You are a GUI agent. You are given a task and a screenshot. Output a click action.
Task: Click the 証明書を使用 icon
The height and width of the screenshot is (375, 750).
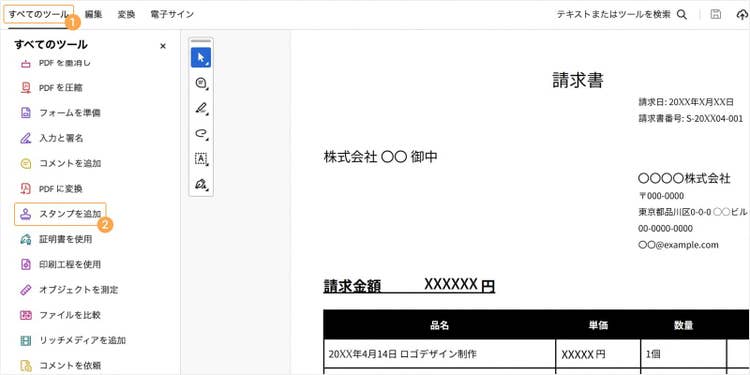pyautogui.click(x=26, y=239)
